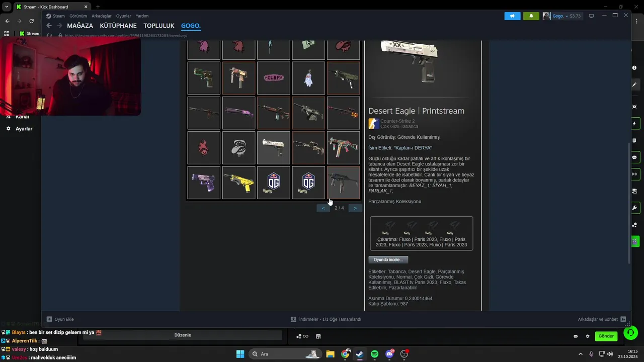Select the GLHF sticker item

click(x=274, y=78)
